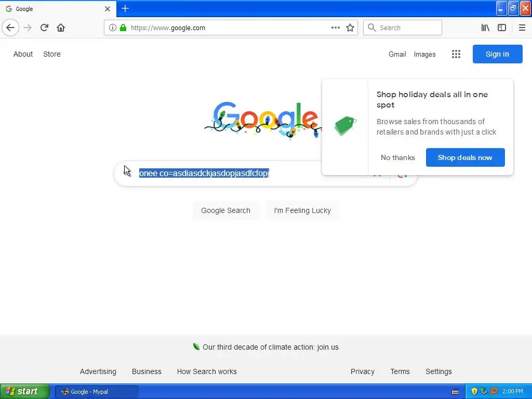Click the 2:00 PM system clock
Image resolution: width=532 pixels, height=399 pixels.
tap(513, 391)
